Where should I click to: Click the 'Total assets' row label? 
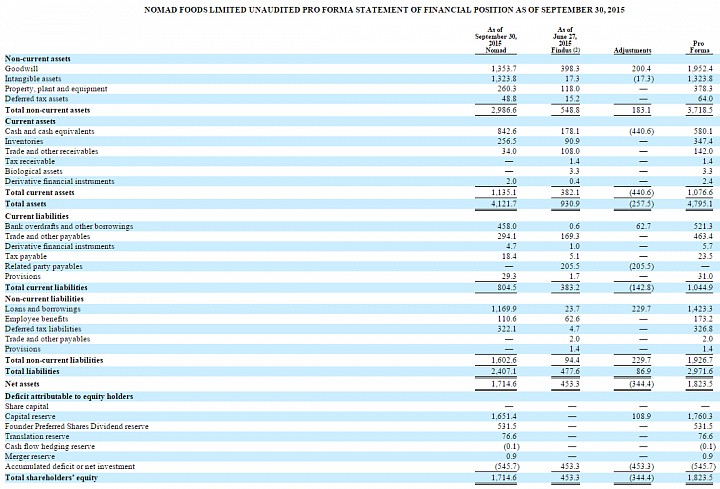pos(26,204)
